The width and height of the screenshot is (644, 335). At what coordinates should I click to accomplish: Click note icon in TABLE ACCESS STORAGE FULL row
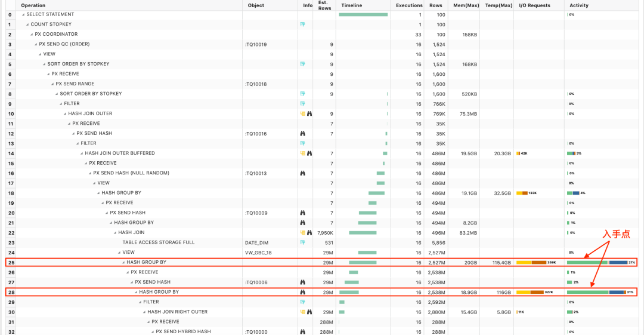(303, 242)
